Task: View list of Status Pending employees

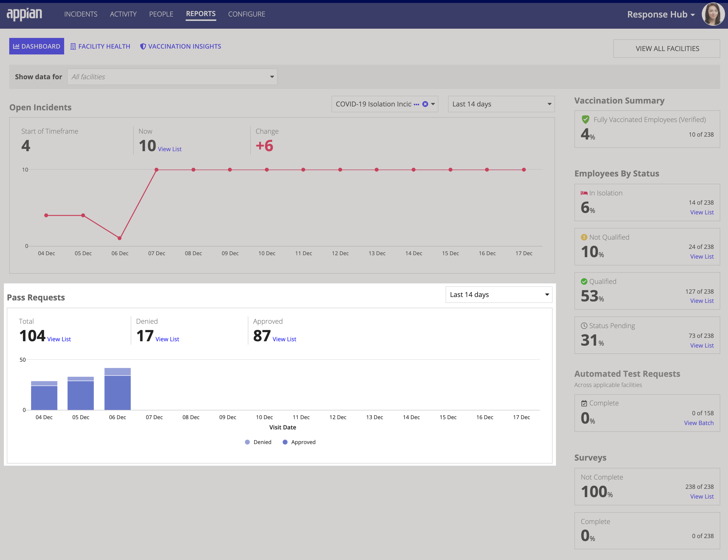Action: pyautogui.click(x=702, y=345)
